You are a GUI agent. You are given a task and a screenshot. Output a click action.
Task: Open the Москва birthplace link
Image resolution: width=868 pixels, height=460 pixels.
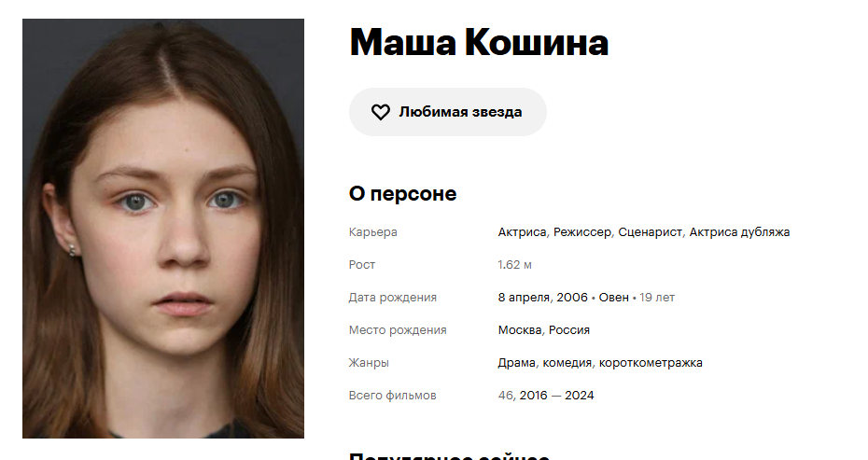[520, 330]
